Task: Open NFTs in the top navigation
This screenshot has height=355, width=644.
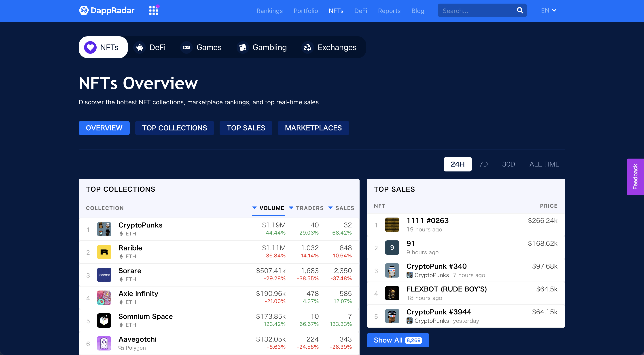Action: tap(336, 11)
